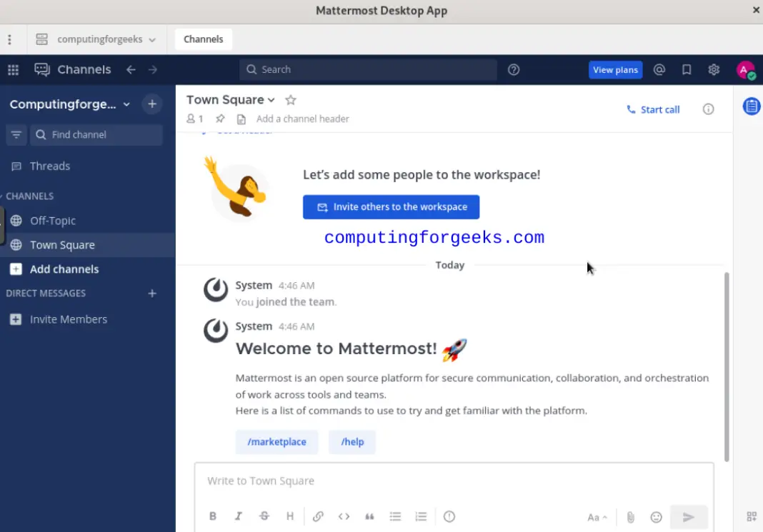Toggle the numbered list formatting

[x=421, y=516]
